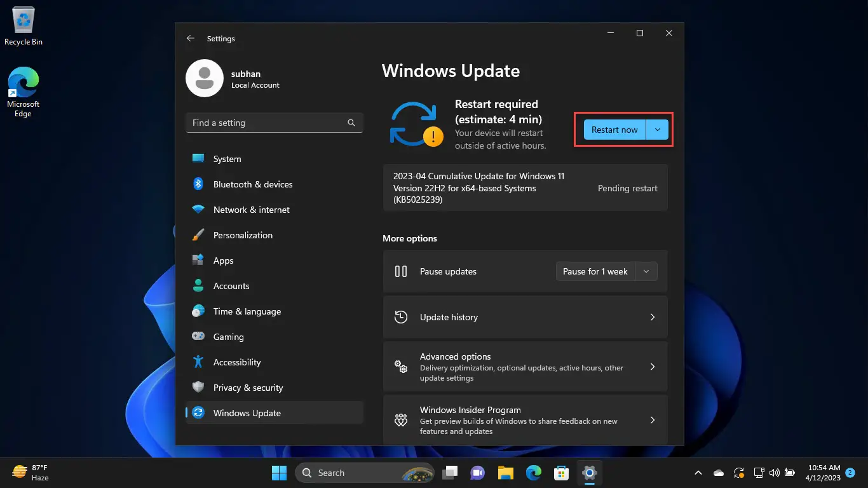
Task: Click the Gaming controller icon in sidebar
Action: [x=198, y=336]
